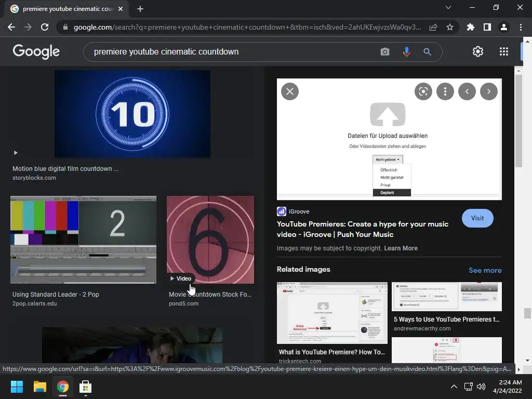Open Google apps grid
This screenshot has height=399, width=532.
pos(504,51)
